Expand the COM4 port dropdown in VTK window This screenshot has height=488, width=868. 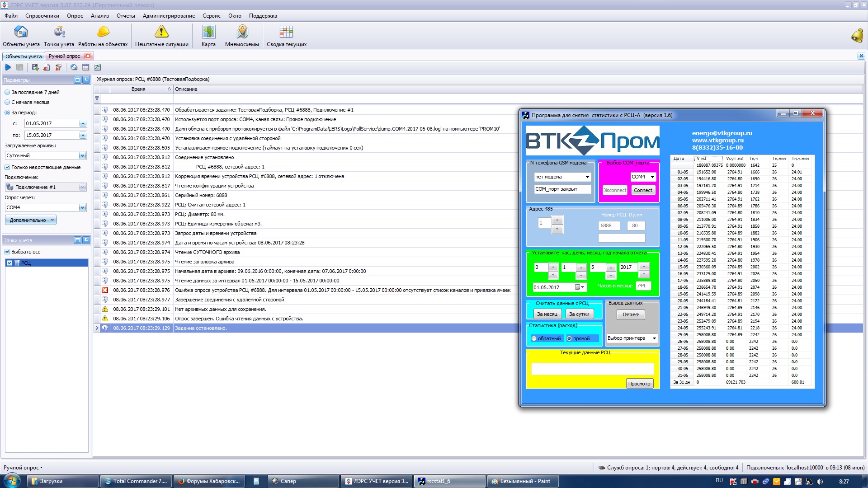tap(652, 177)
